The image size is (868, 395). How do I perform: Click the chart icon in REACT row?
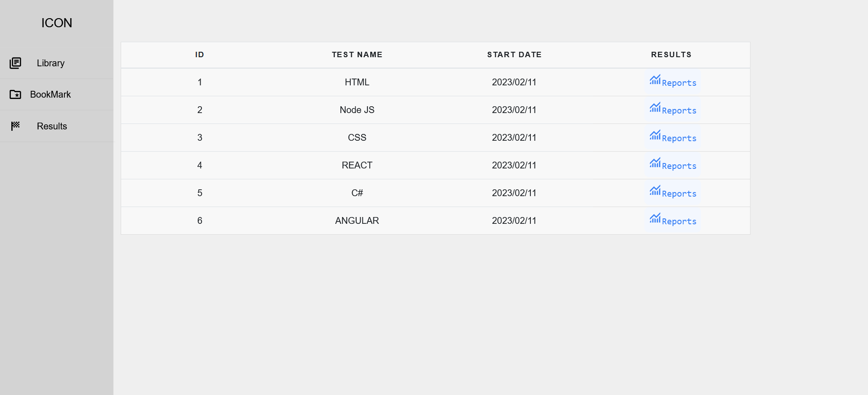click(x=655, y=163)
